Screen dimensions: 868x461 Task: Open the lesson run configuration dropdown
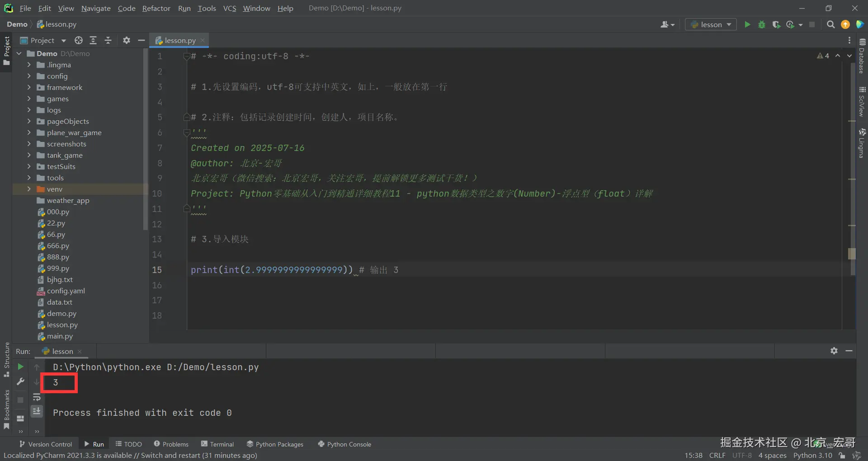(711, 24)
